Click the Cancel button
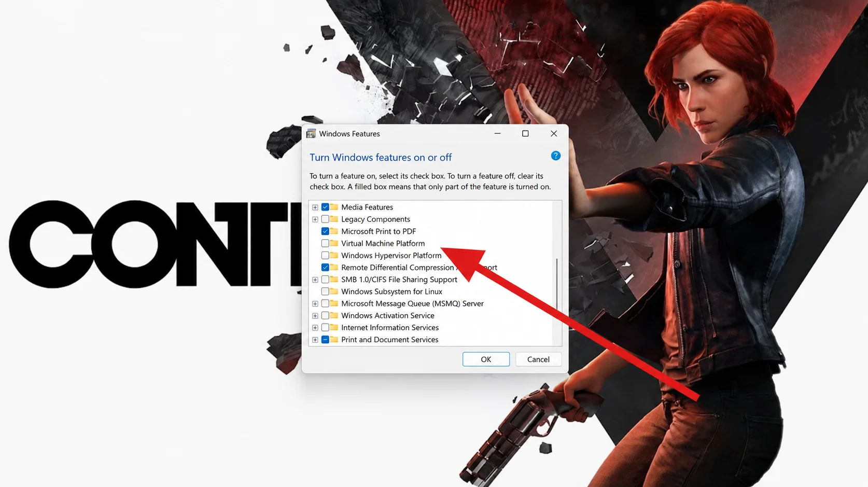The width and height of the screenshot is (868, 487). click(538, 359)
